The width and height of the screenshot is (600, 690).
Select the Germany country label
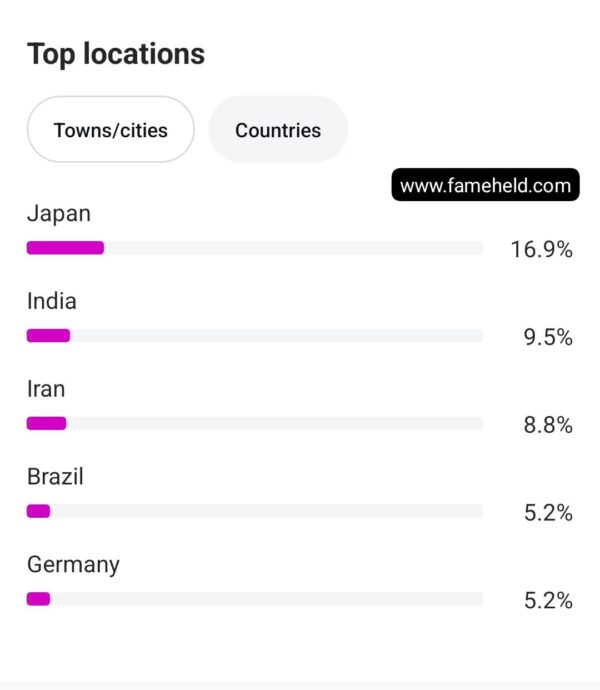click(73, 565)
